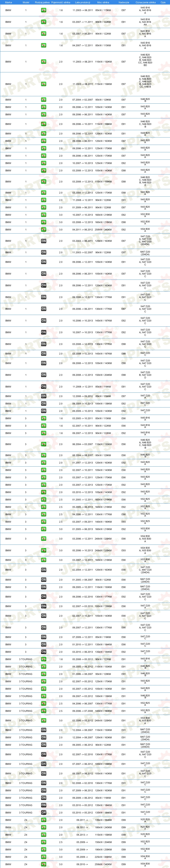170x868 pixels.
Task: Click the 225kW / 306KM power cell
Action: coord(103,857)
